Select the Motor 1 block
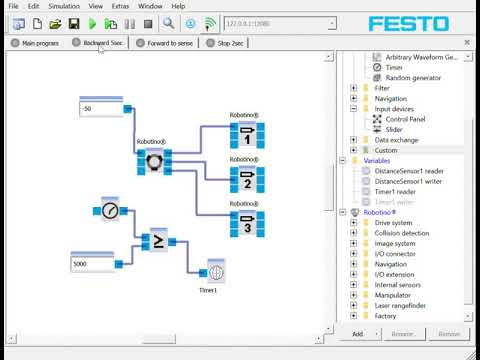The height and width of the screenshot is (360, 480). (x=247, y=135)
